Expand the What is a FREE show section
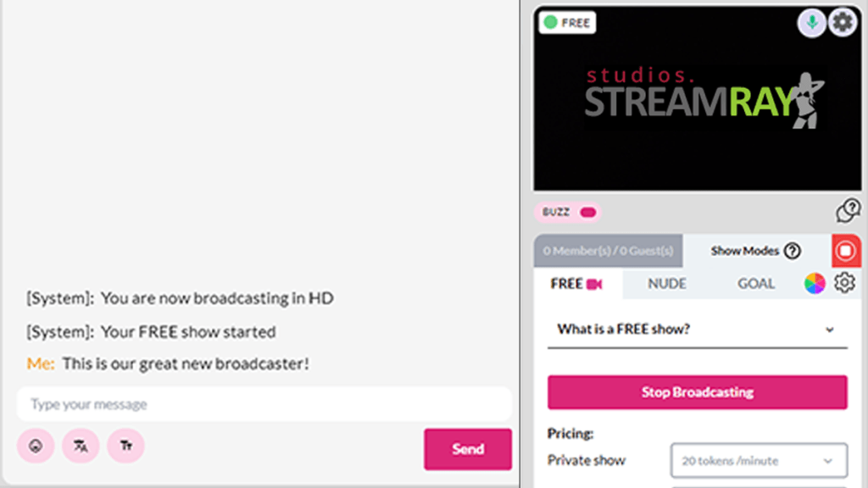 [x=697, y=330]
